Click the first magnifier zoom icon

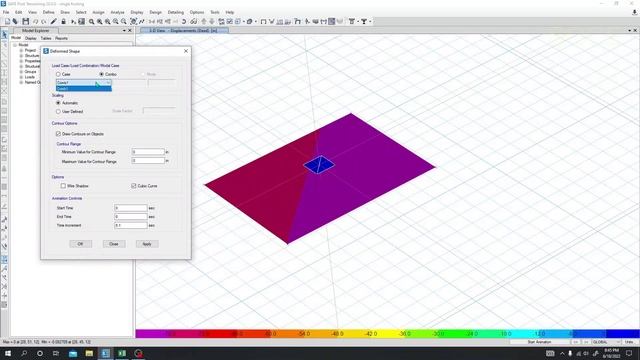(91, 21)
